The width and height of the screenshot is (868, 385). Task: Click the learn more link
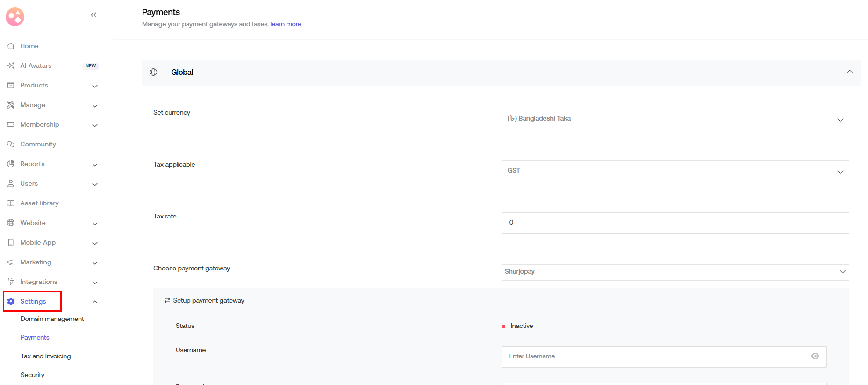click(286, 24)
